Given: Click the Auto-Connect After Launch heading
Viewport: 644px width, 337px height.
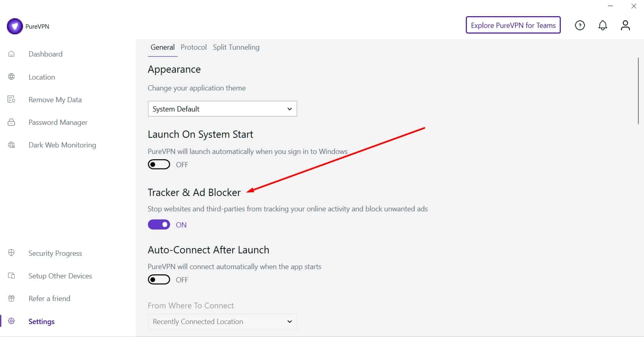Looking at the screenshot, I should click(208, 250).
